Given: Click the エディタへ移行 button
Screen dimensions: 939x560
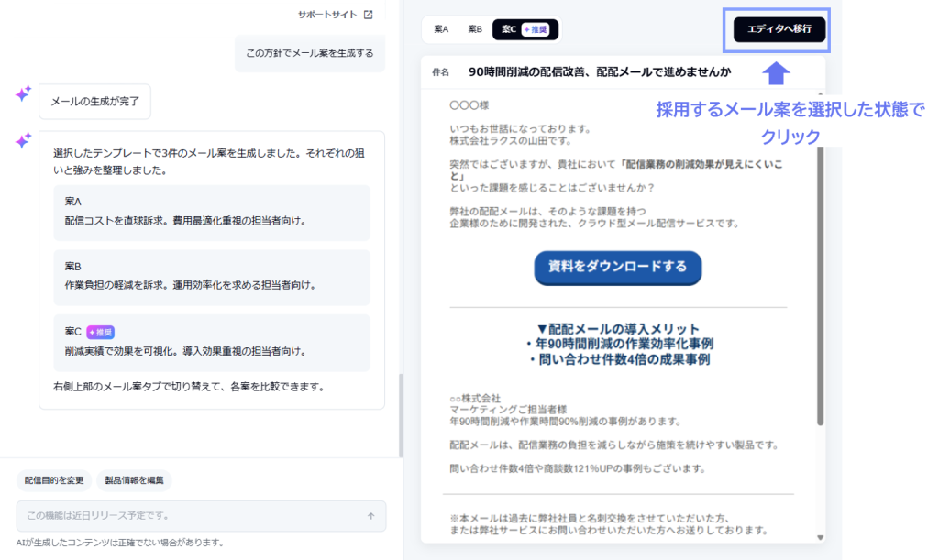Looking at the screenshot, I should click(779, 29).
